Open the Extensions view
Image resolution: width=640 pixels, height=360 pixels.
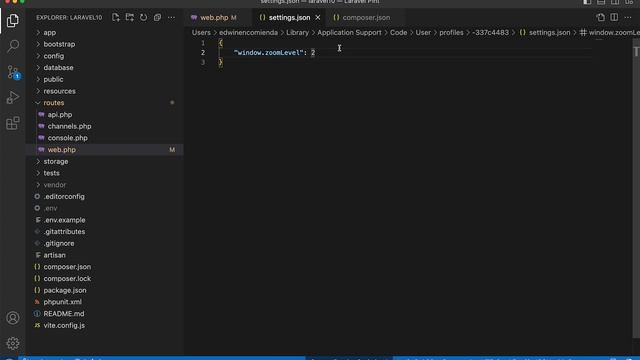pos(13,123)
